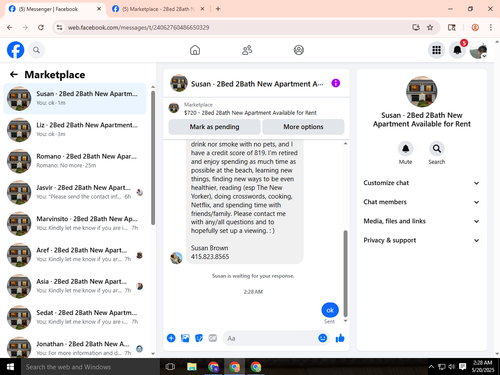The image size is (500, 375).
Task: Open a new browser tab
Action: (218, 9)
